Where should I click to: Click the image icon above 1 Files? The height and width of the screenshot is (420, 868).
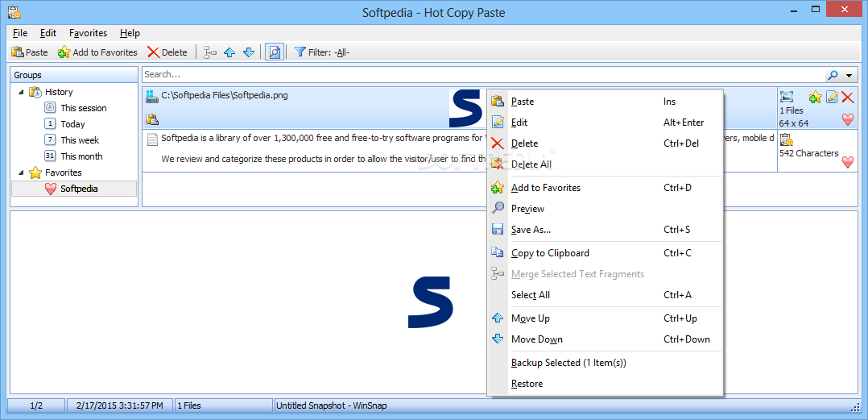[786, 97]
